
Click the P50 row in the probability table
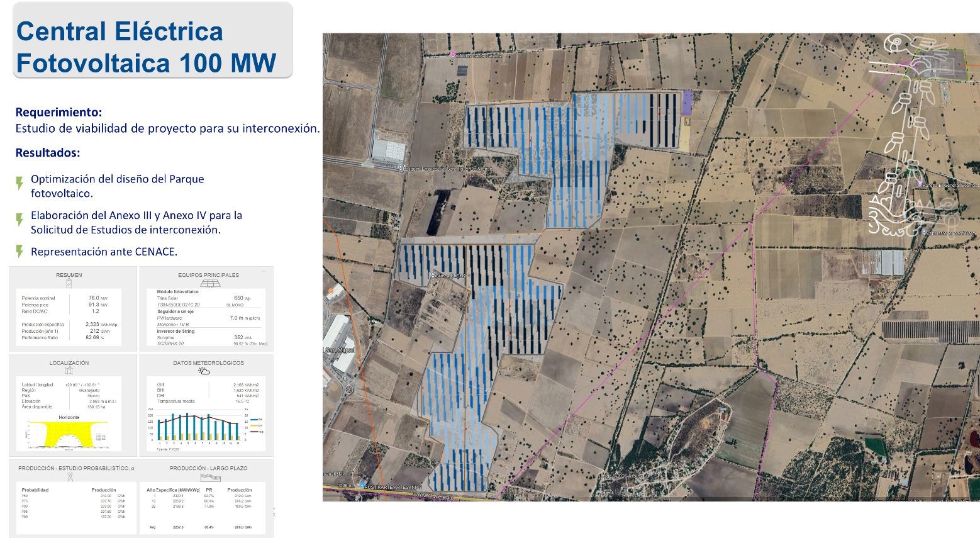(x=73, y=496)
